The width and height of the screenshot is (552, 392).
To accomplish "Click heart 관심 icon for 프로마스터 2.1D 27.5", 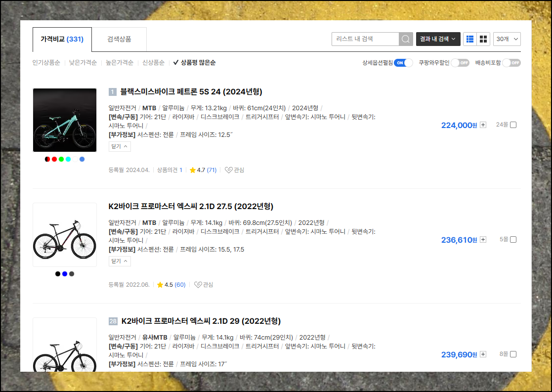I will pyautogui.click(x=204, y=285).
